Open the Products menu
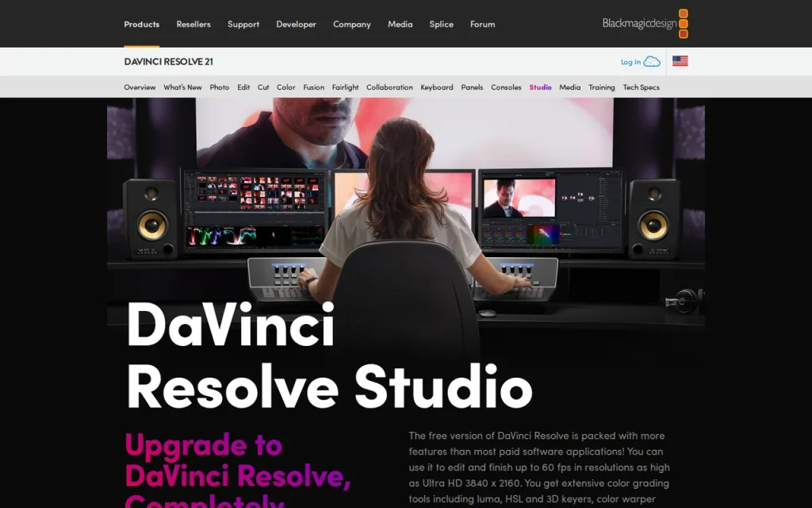This screenshot has width=812, height=508. (141, 25)
